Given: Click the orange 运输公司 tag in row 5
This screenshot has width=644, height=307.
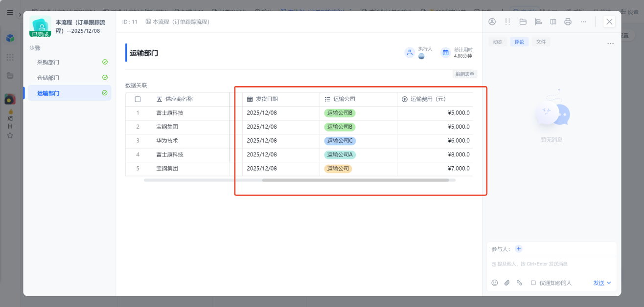Looking at the screenshot, I should coord(338,169).
